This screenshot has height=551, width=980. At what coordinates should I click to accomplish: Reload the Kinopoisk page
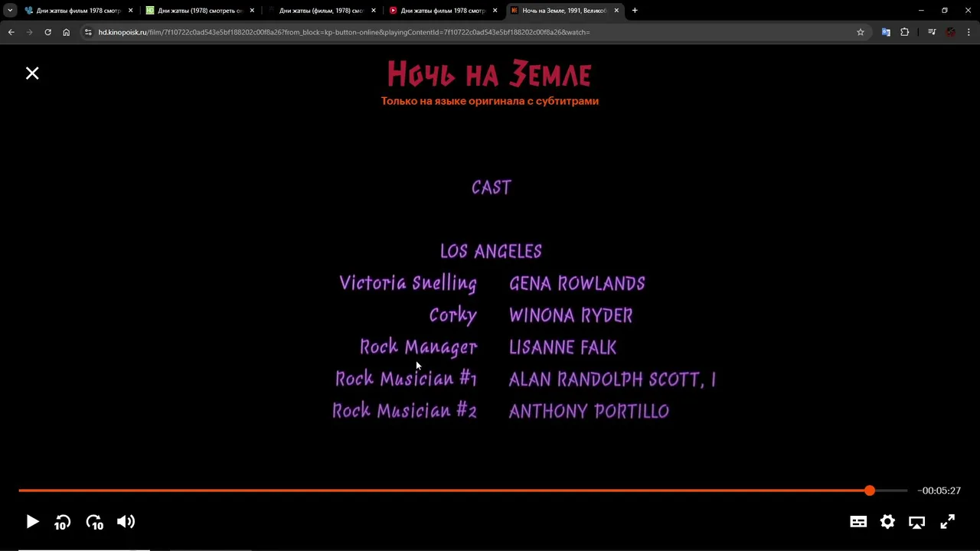[x=47, y=32]
